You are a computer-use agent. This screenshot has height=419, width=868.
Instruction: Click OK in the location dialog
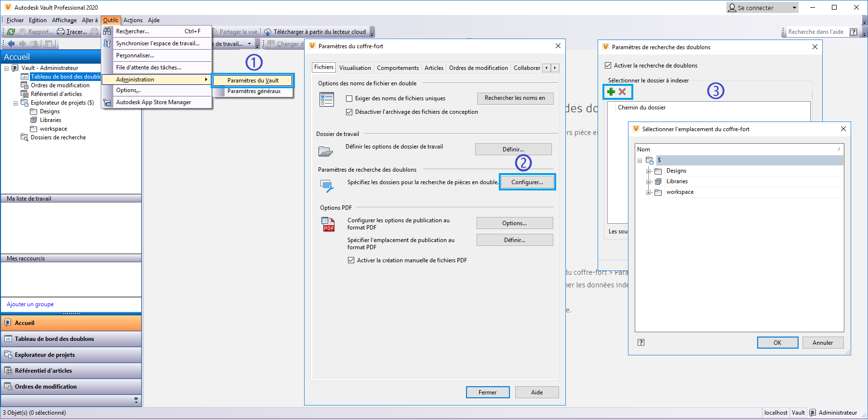click(x=777, y=343)
